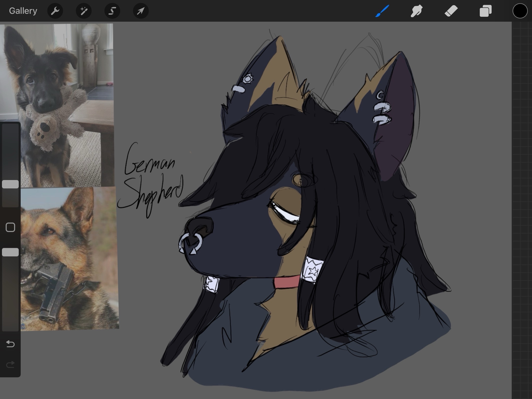Activate the Transform arrow tool

pos(141,11)
